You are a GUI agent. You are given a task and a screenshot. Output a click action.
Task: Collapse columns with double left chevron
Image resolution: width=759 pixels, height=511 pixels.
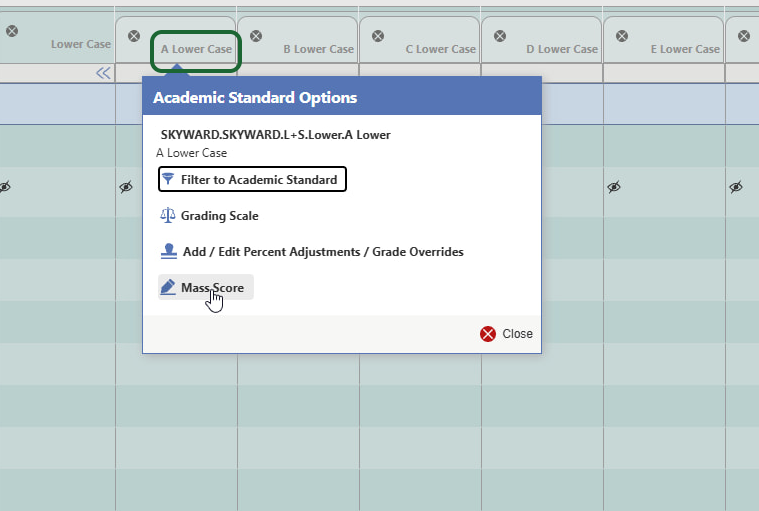click(103, 73)
